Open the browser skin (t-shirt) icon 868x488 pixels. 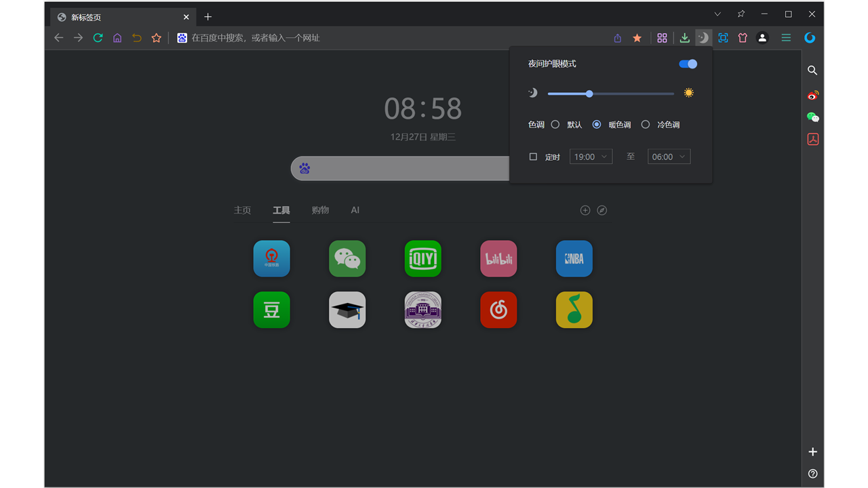(743, 38)
